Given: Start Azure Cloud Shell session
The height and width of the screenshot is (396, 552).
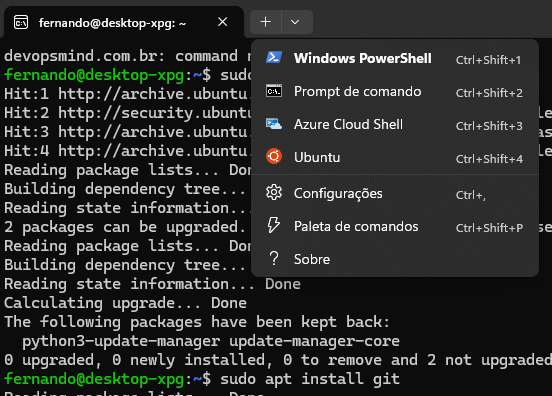Looking at the screenshot, I should coord(395,124).
